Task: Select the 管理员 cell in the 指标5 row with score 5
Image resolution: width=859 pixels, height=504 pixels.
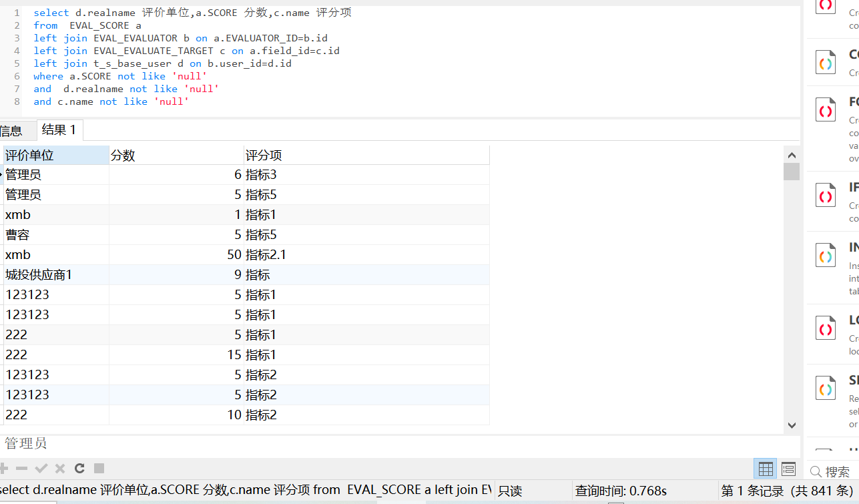Action: tap(56, 195)
